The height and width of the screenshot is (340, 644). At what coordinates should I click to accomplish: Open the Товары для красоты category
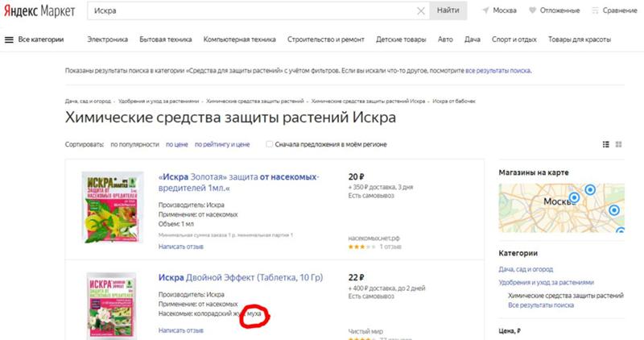580,39
